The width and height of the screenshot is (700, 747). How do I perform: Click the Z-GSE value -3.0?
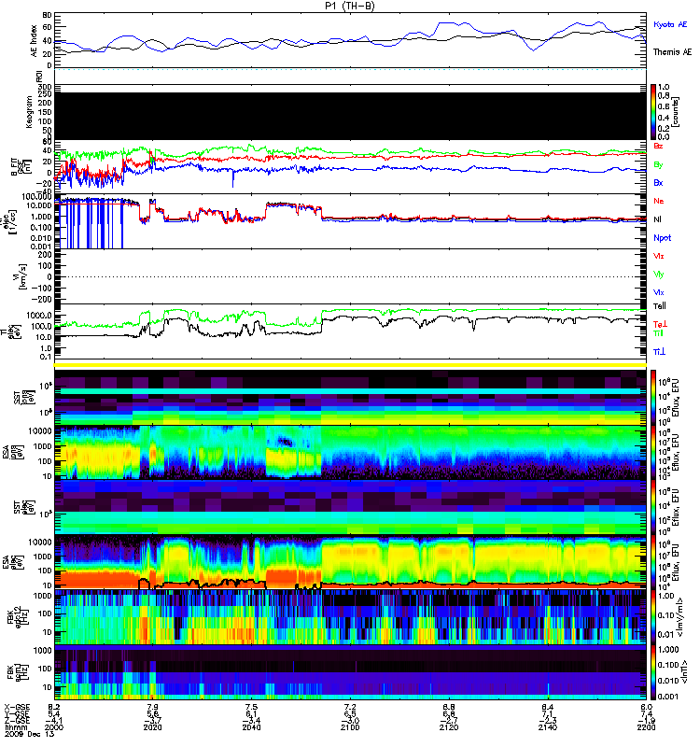(x=350, y=721)
